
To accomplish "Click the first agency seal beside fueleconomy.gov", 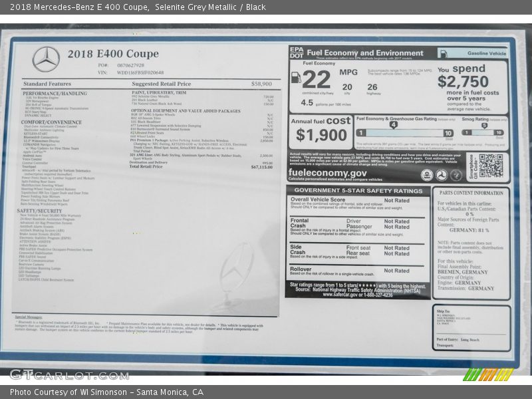I will [427, 175].
